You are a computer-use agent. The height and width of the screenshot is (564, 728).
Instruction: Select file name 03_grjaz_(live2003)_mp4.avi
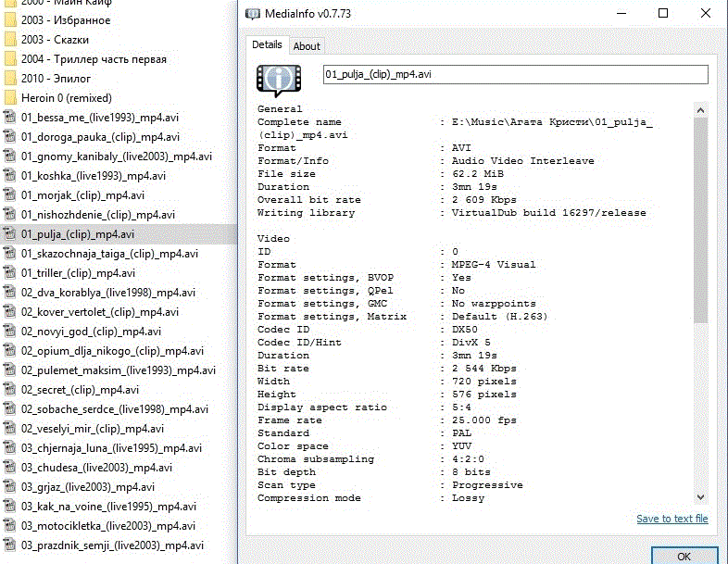tap(88, 487)
